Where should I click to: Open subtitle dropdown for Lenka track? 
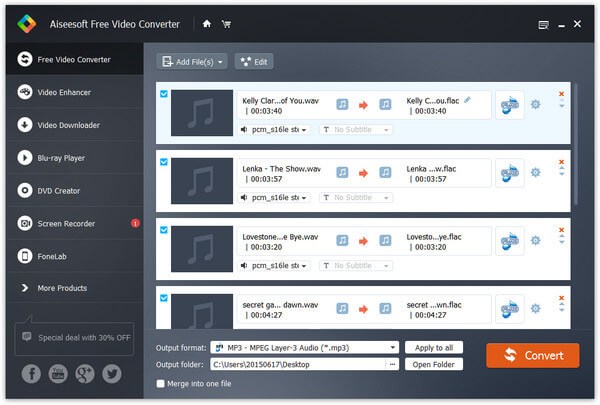(x=356, y=198)
